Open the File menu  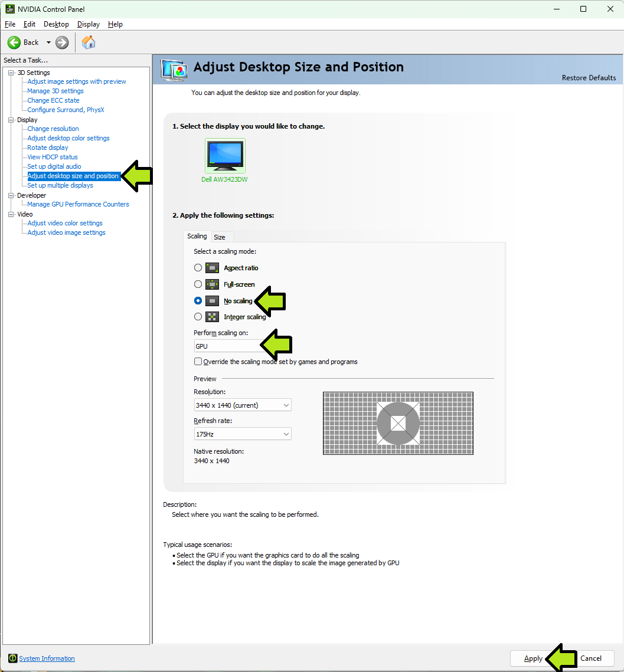10,24
